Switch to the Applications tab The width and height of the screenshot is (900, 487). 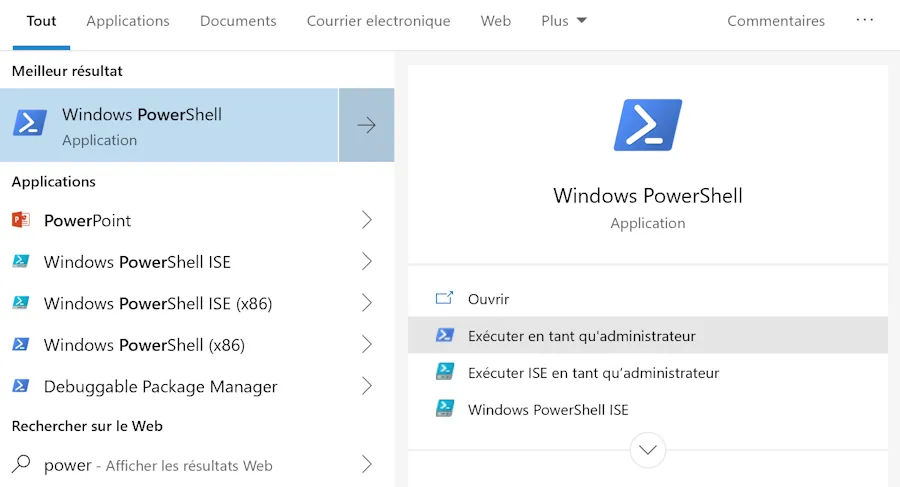[x=128, y=21]
